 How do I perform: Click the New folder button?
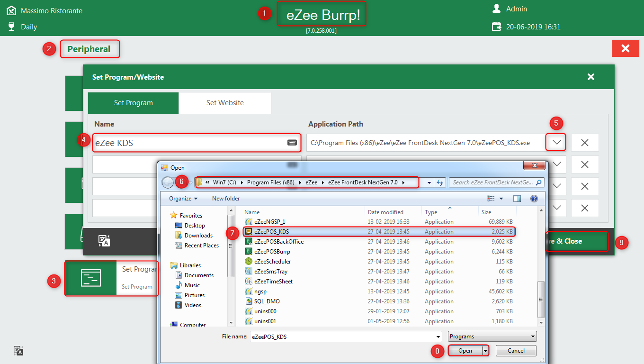pyautogui.click(x=226, y=199)
